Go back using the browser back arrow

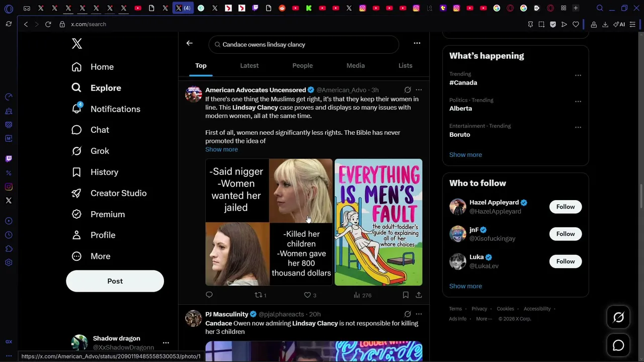26,24
